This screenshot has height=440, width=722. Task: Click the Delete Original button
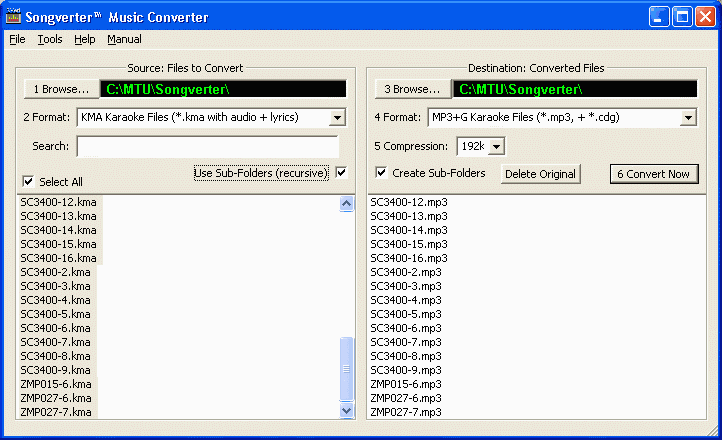click(x=541, y=174)
